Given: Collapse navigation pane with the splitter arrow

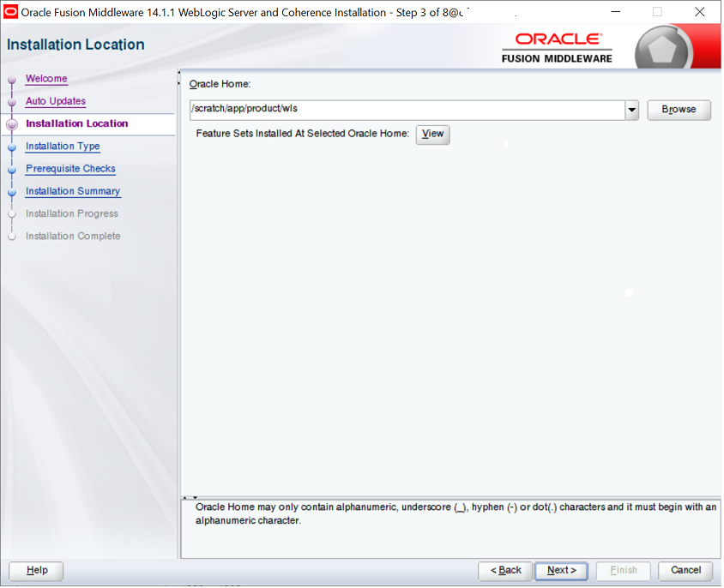Looking at the screenshot, I should click(178, 73).
